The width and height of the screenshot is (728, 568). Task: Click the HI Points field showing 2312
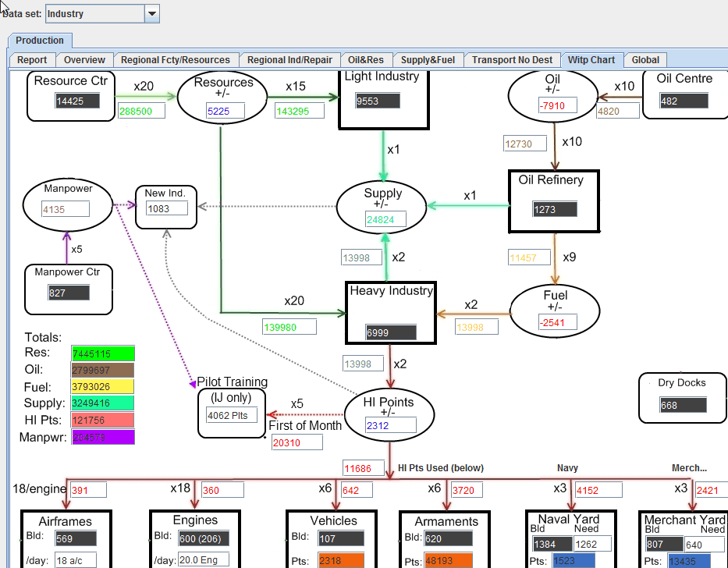click(389, 425)
